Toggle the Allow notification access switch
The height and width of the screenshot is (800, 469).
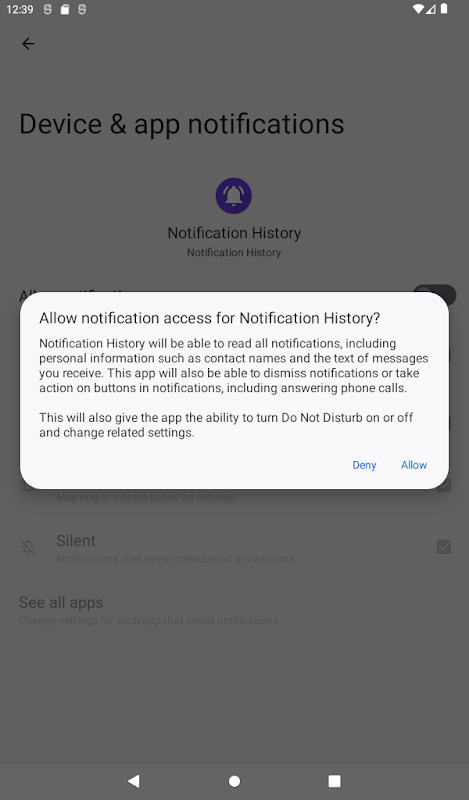point(435,293)
